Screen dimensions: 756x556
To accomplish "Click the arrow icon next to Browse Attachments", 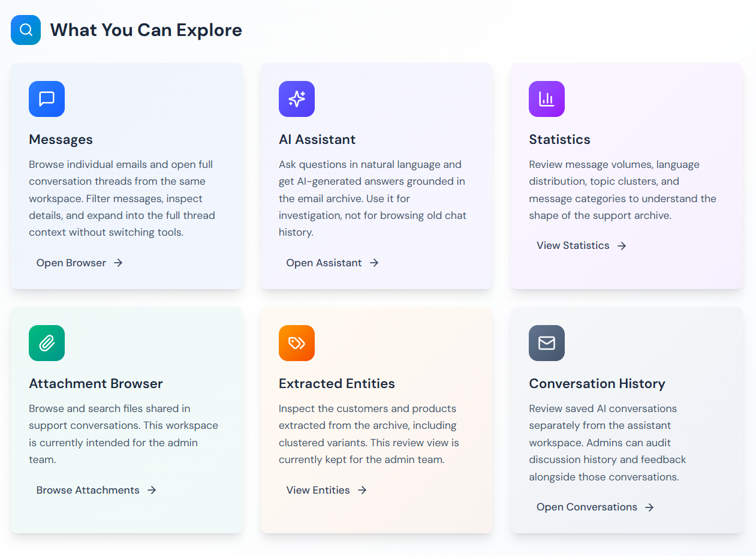I will point(152,490).
